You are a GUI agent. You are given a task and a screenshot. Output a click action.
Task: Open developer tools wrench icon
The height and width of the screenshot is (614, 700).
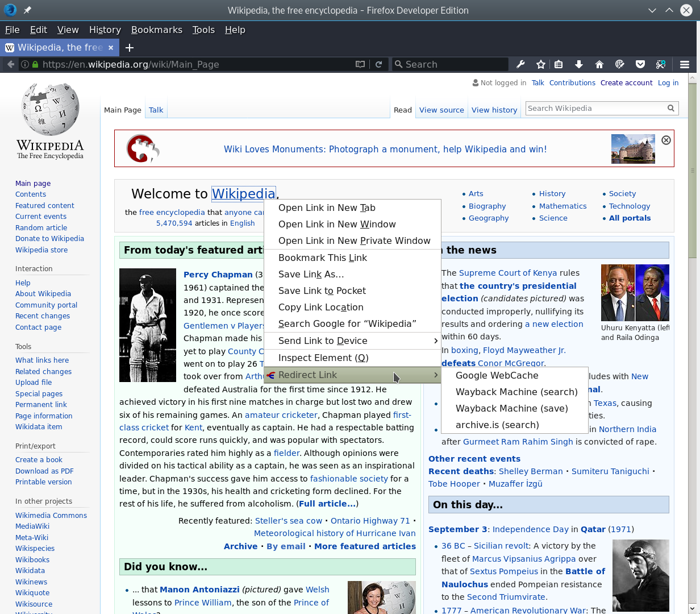click(520, 64)
